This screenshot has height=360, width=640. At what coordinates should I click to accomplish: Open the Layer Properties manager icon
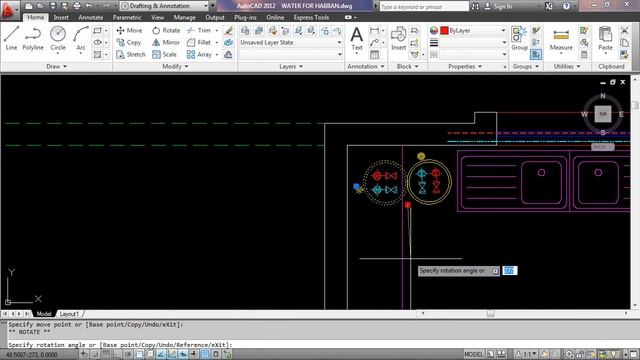245,31
